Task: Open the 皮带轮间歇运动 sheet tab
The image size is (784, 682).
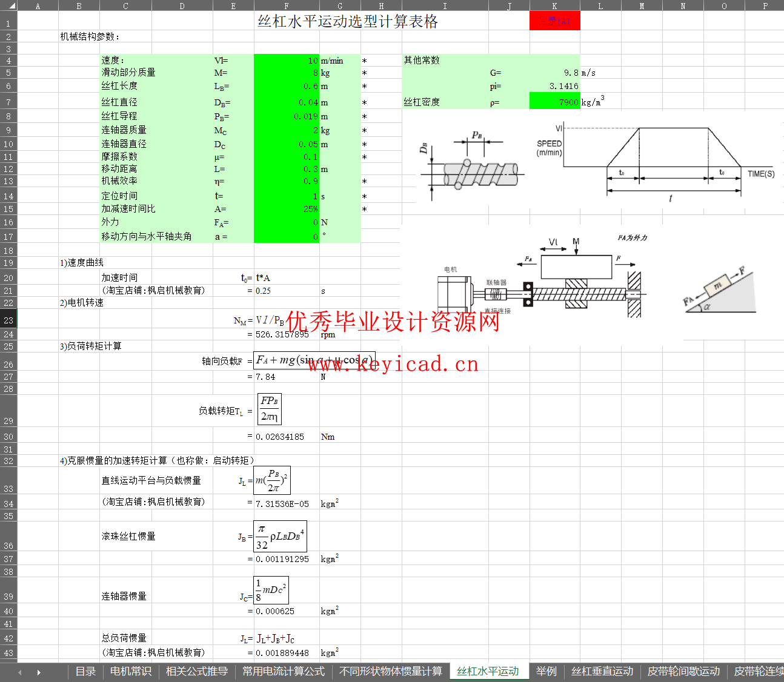Action: pyautogui.click(x=683, y=671)
